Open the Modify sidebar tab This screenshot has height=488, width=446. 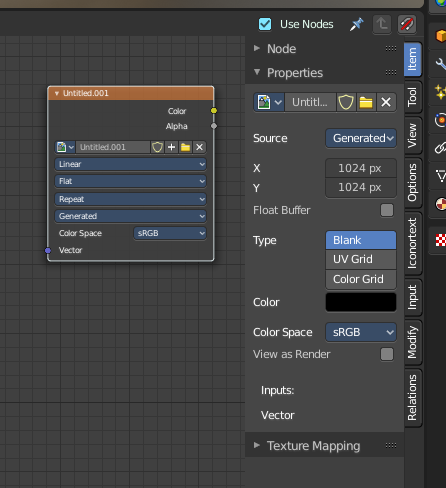(x=413, y=342)
